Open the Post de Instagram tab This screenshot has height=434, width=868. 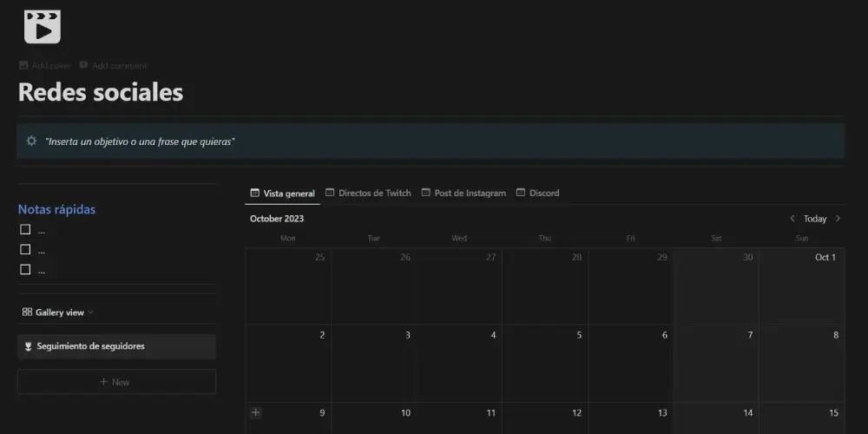(x=470, y=193)
